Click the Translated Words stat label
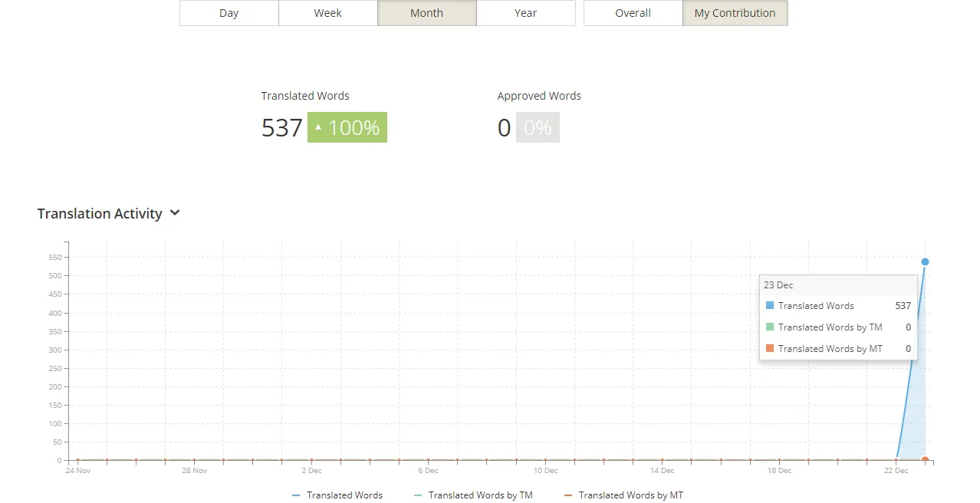This screenshot has width=980, height=503. click(305, 96)
